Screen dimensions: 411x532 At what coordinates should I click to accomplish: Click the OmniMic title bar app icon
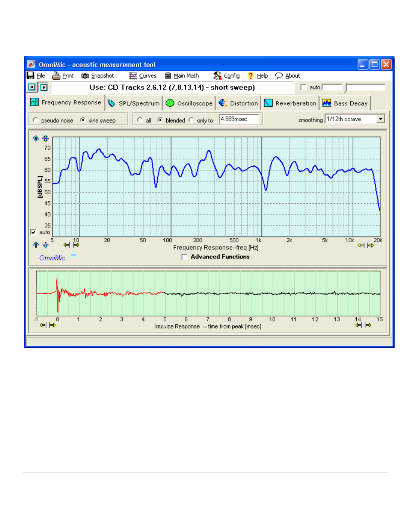pyautogui.click(x=31, y=64)
